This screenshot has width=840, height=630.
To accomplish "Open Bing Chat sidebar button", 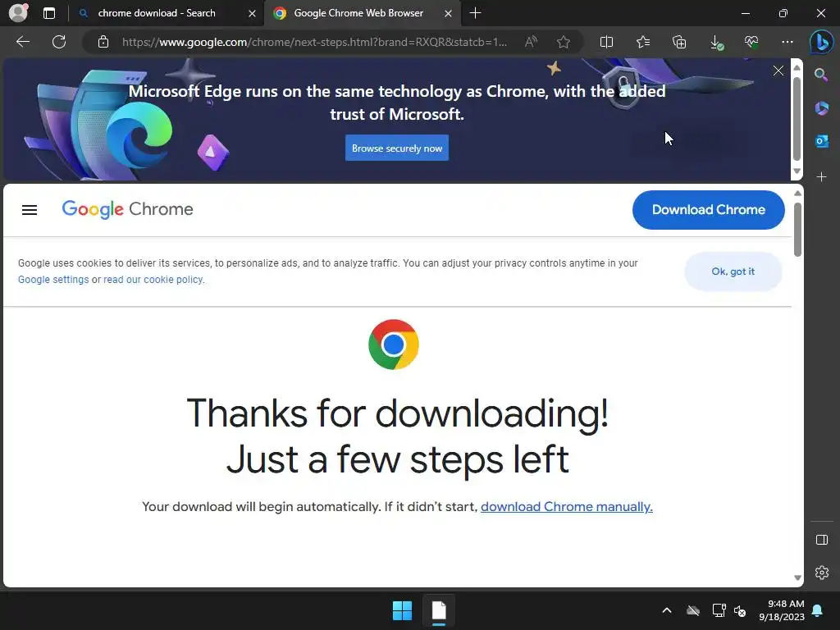I will point(822,42).
